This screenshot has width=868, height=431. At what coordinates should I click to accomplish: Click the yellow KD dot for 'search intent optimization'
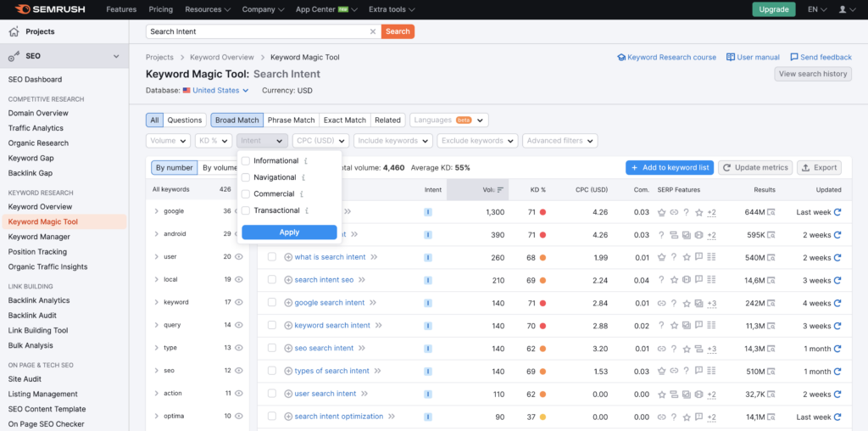tap(542, 417)
